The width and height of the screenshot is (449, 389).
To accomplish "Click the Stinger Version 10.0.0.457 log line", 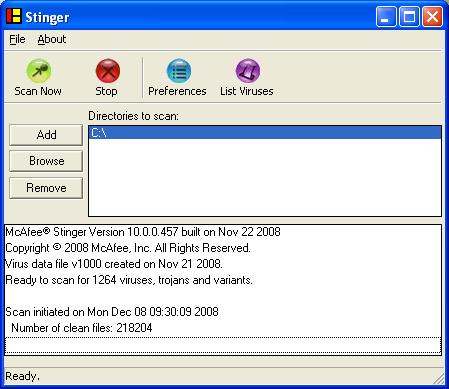I will click(143, 232).
